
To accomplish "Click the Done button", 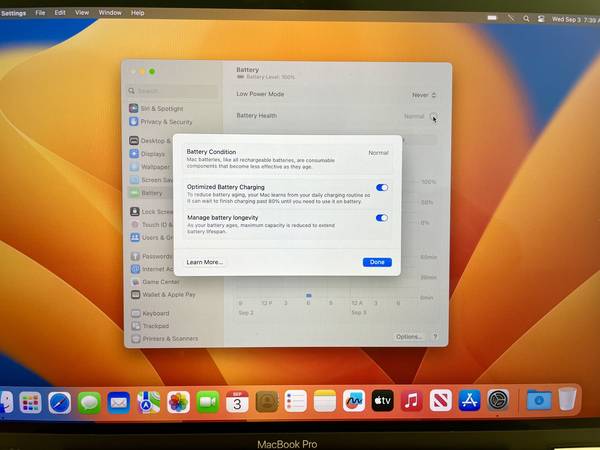I will tap(377, 262).
